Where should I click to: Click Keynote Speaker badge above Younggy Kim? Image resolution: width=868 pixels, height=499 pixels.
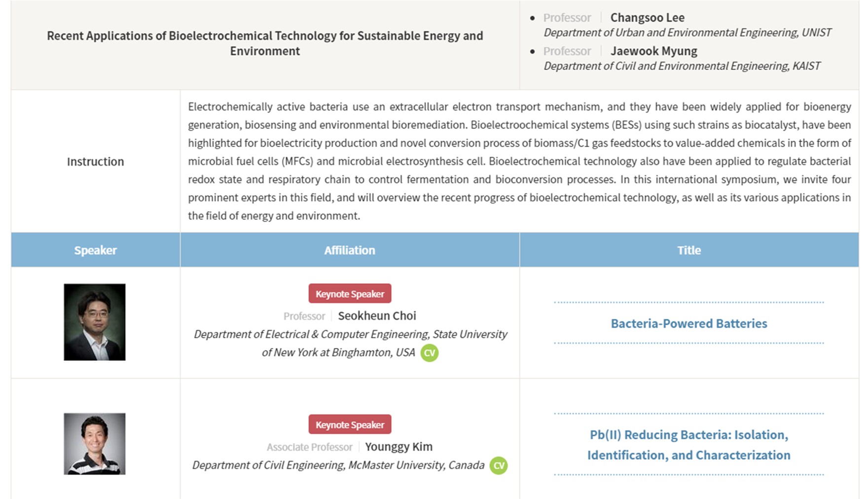pos(350,424)
